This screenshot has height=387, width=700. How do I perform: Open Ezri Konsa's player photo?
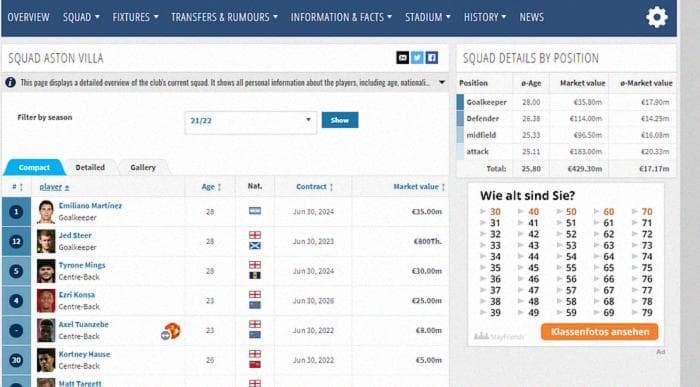46,301
